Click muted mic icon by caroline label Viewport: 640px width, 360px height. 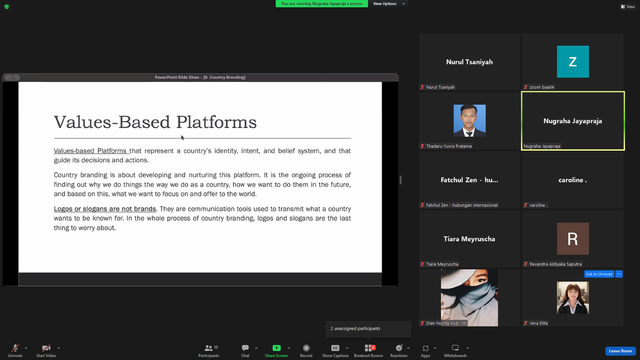526,205
